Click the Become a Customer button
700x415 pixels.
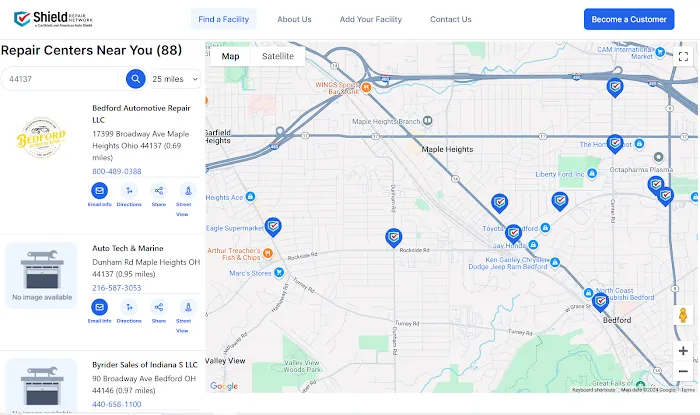[629, 19]
